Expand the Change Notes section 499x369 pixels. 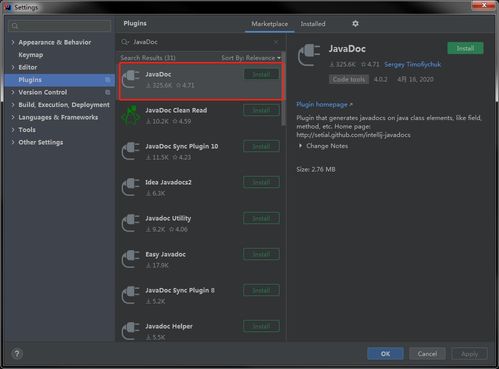[x=300, y=146]
